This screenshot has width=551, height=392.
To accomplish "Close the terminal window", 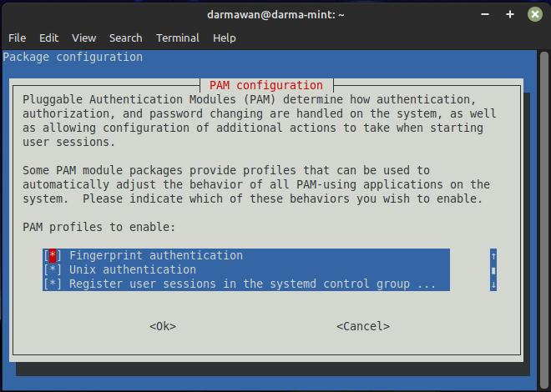I will click(x=535, y=14).
